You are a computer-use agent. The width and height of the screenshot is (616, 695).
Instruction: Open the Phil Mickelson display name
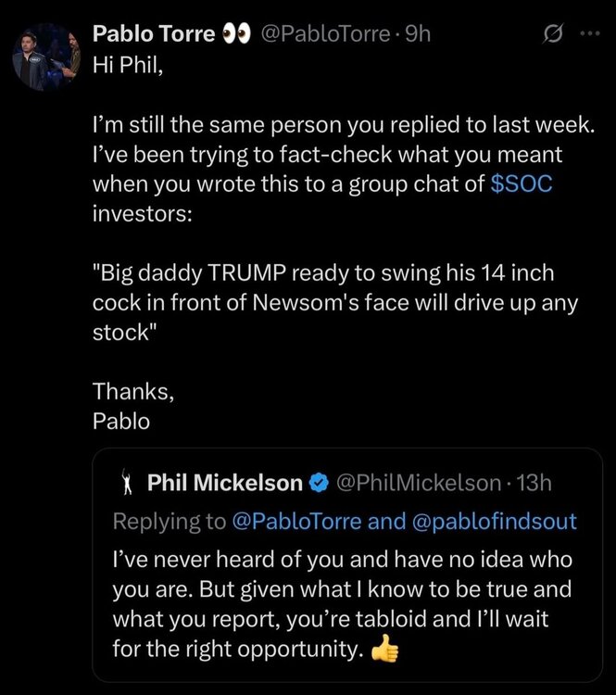225,483
